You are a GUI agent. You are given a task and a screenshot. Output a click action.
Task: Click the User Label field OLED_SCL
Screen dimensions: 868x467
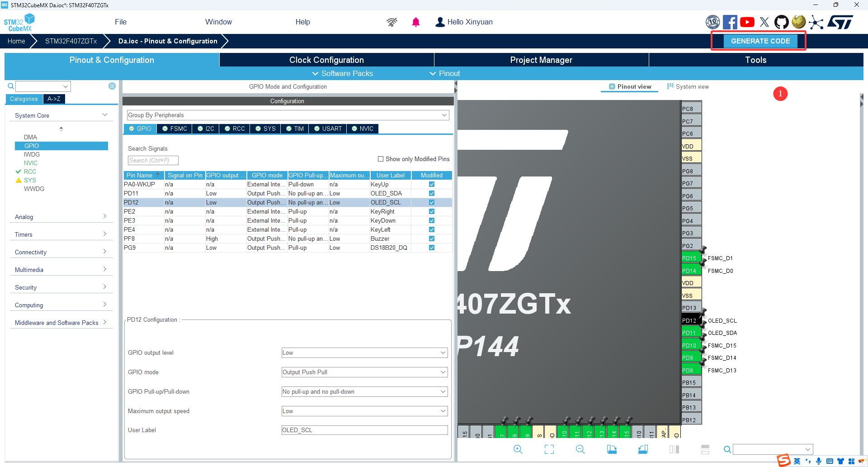coord(364,430)
